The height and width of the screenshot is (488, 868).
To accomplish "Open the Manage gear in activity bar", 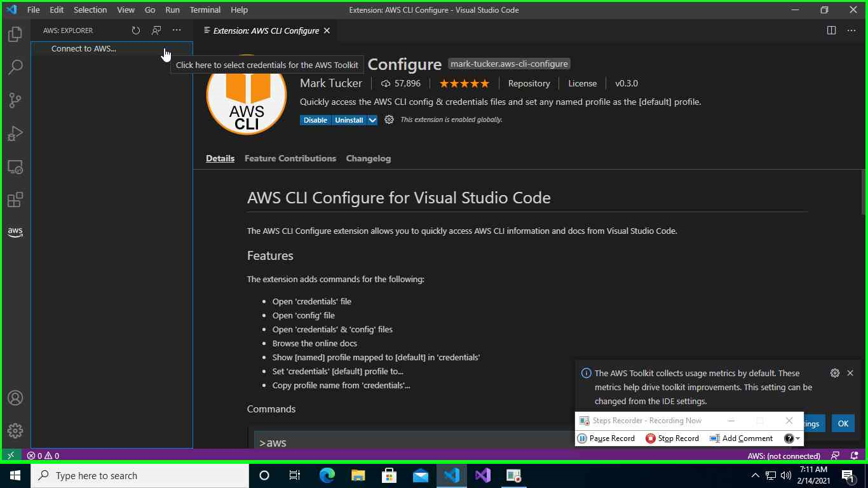I will tap(15, 431).
